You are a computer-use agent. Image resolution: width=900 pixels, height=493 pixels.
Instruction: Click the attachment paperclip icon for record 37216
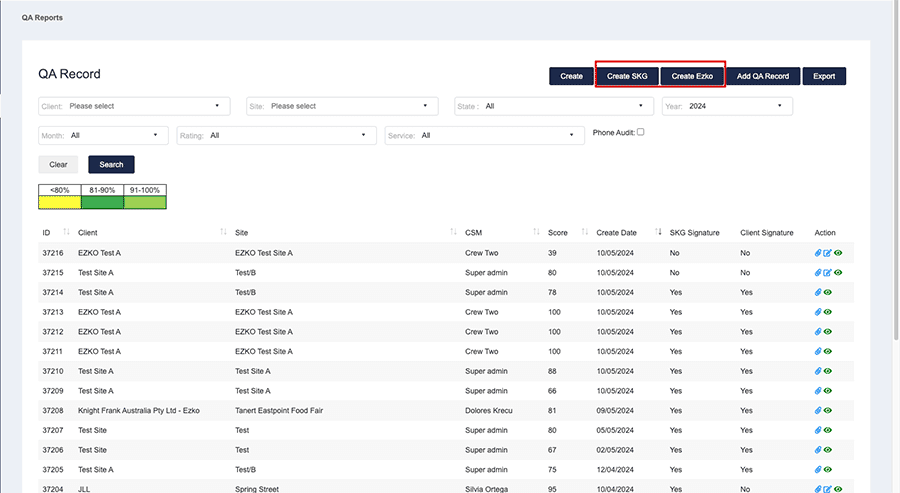coord(818,253)
